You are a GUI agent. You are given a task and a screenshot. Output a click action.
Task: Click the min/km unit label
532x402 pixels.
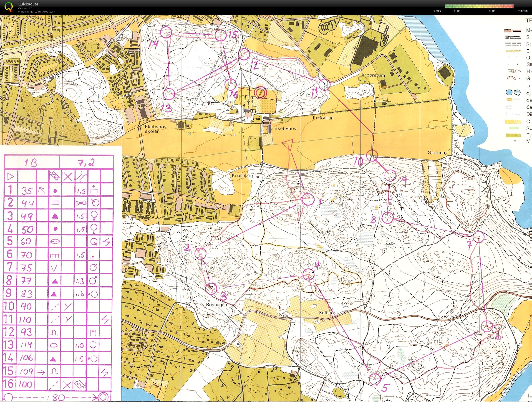523,11
